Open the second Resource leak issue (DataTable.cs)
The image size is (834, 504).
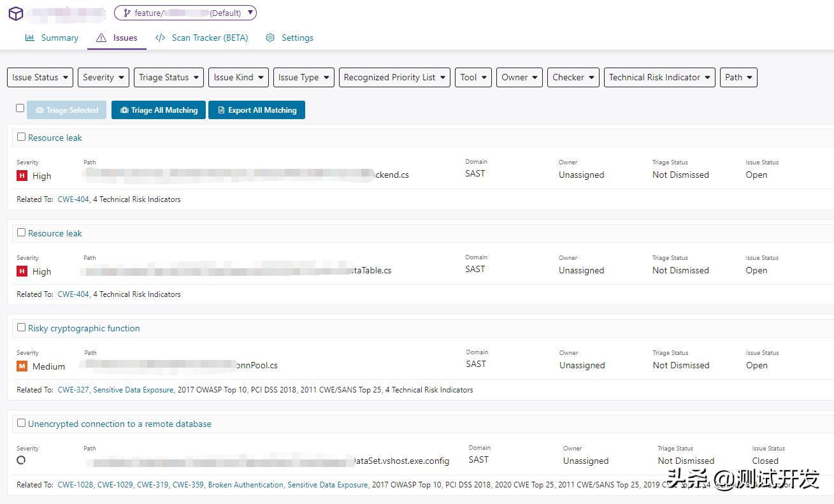55,233
